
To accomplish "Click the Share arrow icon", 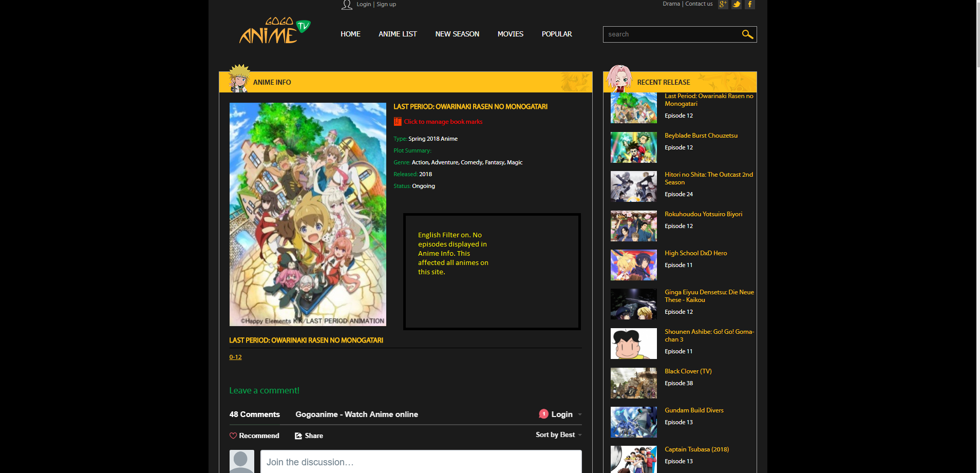I will pos(298,436).
